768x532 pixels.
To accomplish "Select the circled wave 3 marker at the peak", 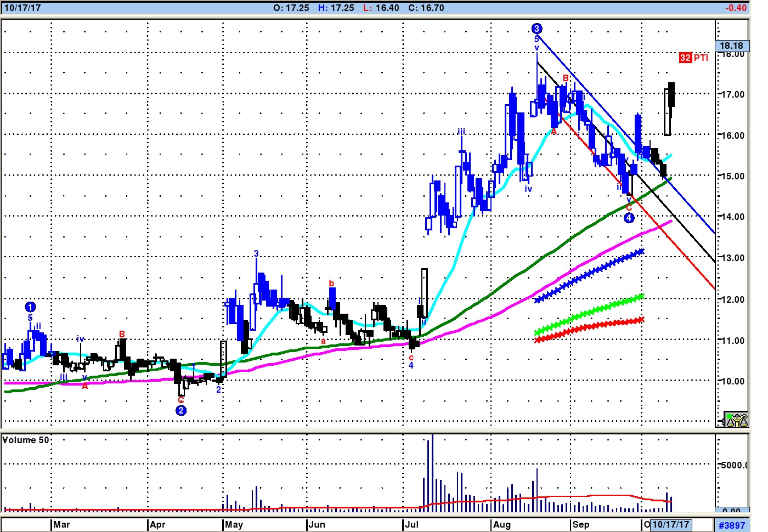I will [537, 29].
